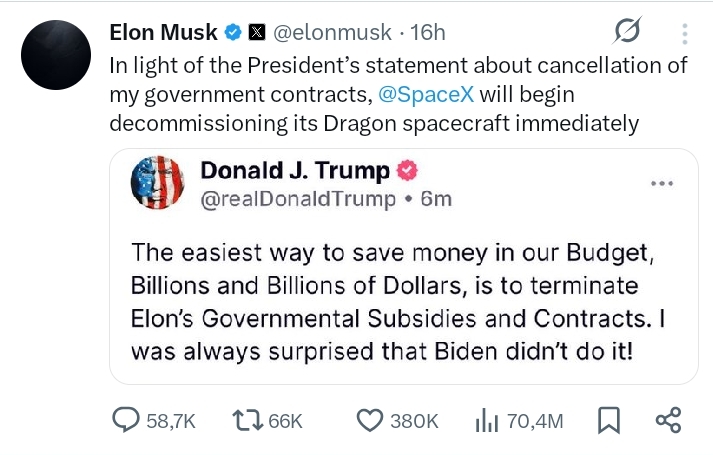Open the quoted Trump post text

(390, 296)
